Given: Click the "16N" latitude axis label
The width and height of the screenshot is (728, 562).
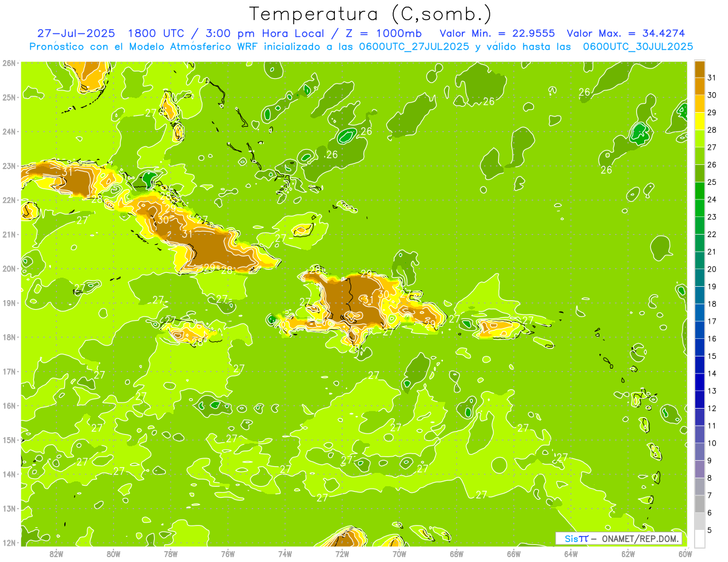Looking at the screenshot, I should click(x=9, y=406).
